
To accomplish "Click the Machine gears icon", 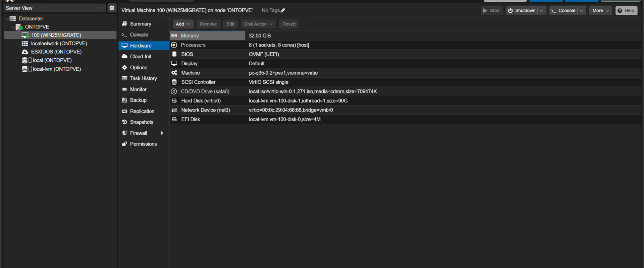I will (x=174, y=73).
